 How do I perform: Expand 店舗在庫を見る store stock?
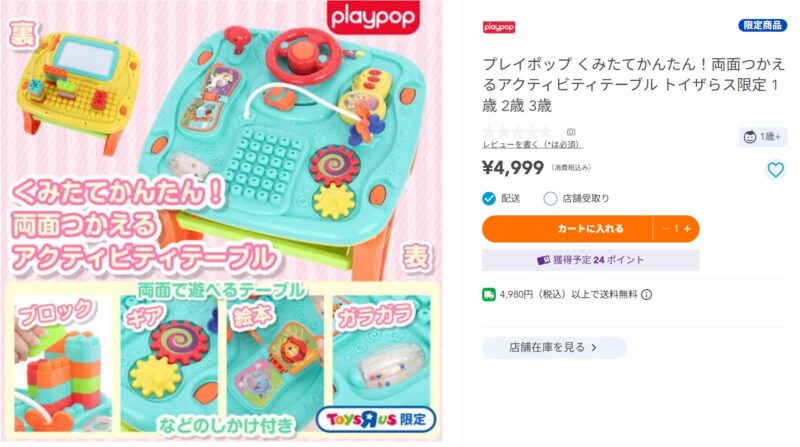tap(554, 347)
